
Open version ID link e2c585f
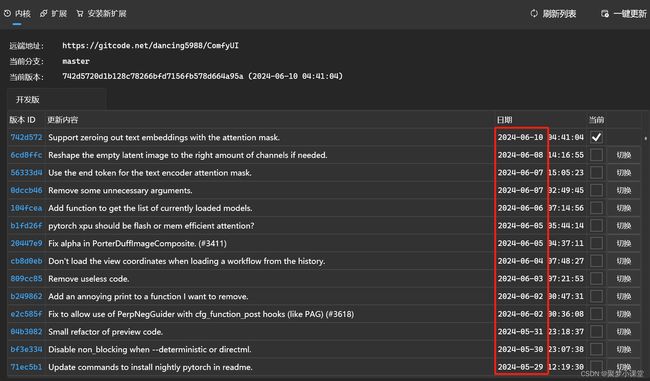[x=26, y=314]
